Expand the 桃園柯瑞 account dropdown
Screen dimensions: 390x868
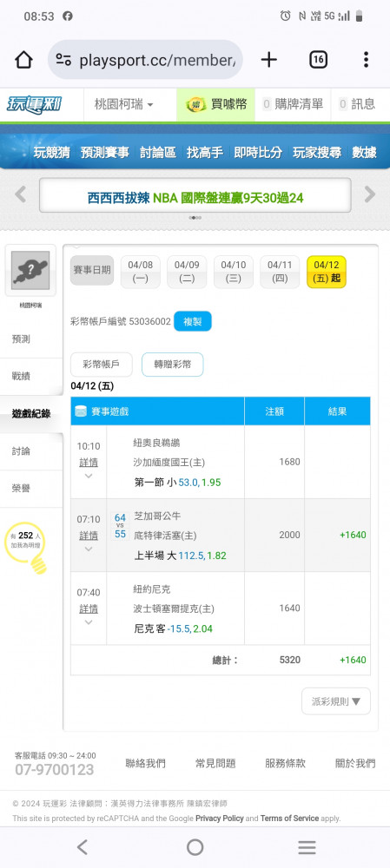(123, 104)
